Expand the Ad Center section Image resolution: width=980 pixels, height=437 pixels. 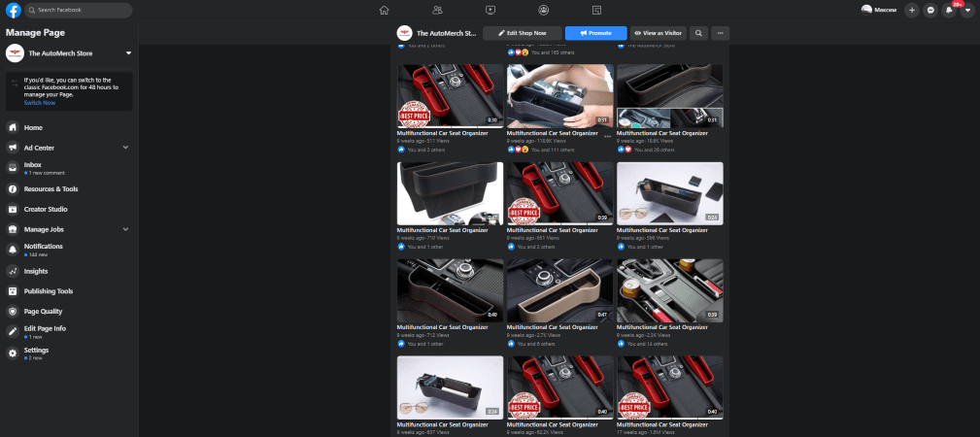pos(126,148)
